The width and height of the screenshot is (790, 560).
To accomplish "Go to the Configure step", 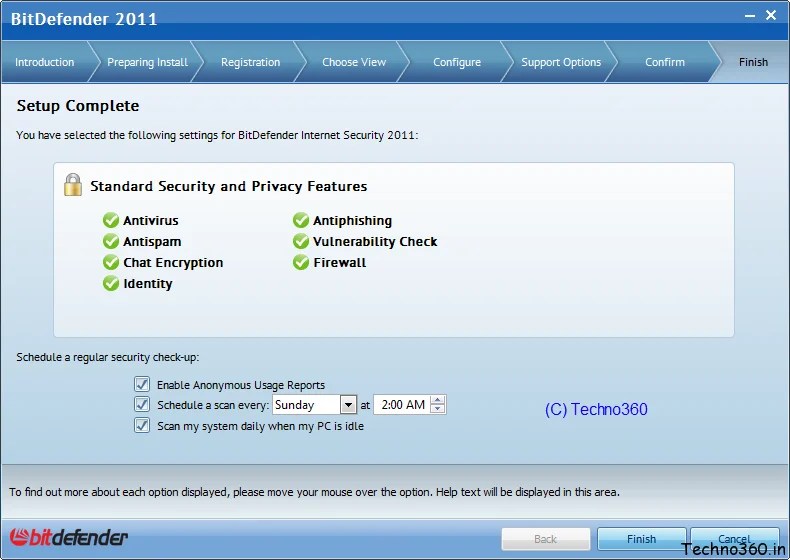I will 457,62.
